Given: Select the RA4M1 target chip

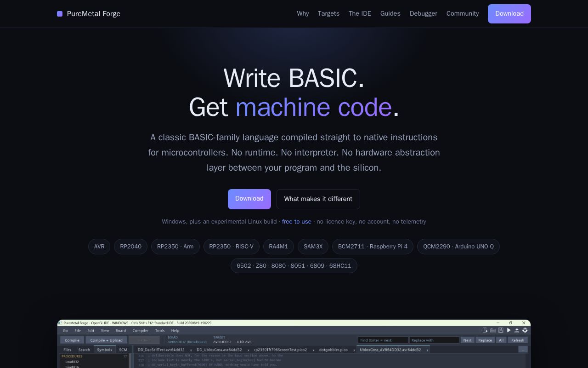Looking at the screenshot, I should (x=278, y=247).
